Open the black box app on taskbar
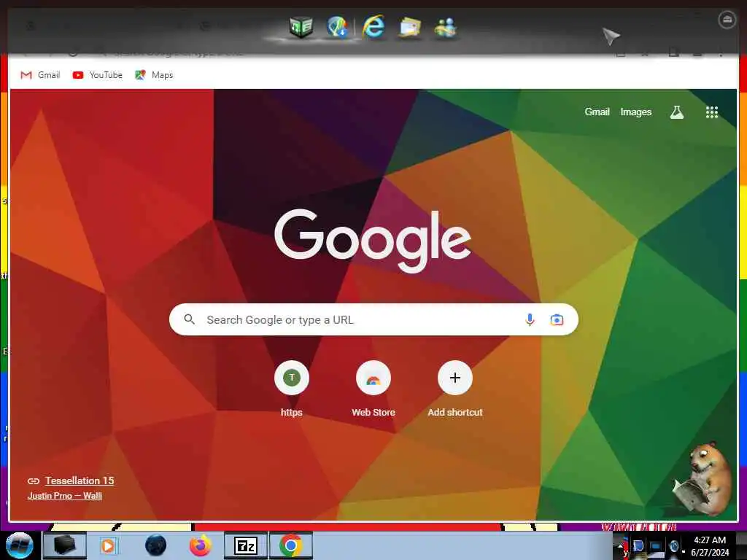 pyautogui.click(x=64, y=545)
